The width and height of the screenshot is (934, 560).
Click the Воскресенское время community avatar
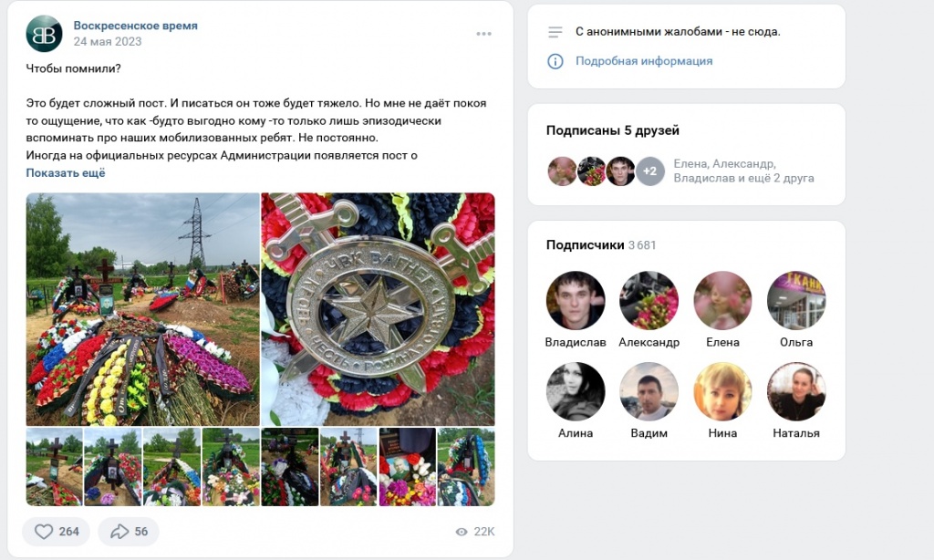click(x=44, y=34)
